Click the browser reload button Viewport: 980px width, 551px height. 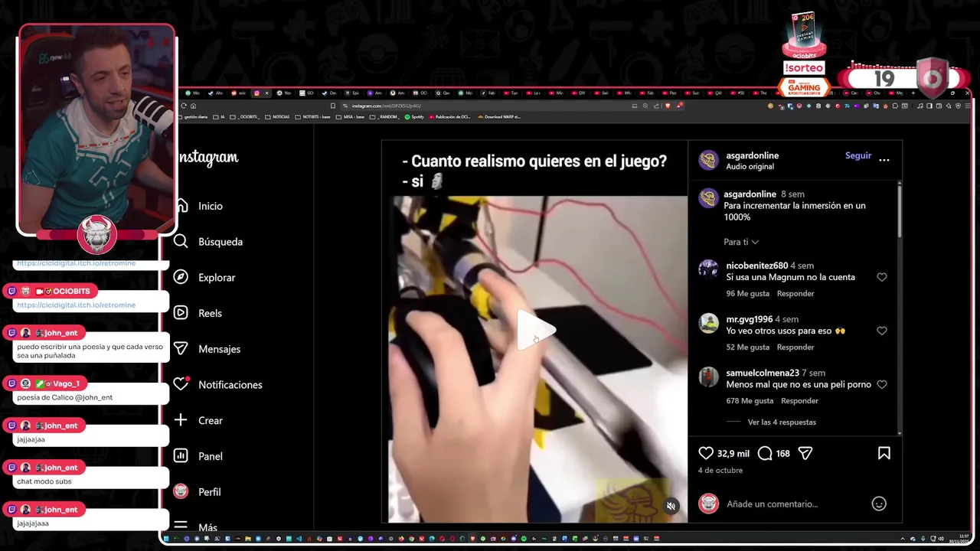[184, 106]
